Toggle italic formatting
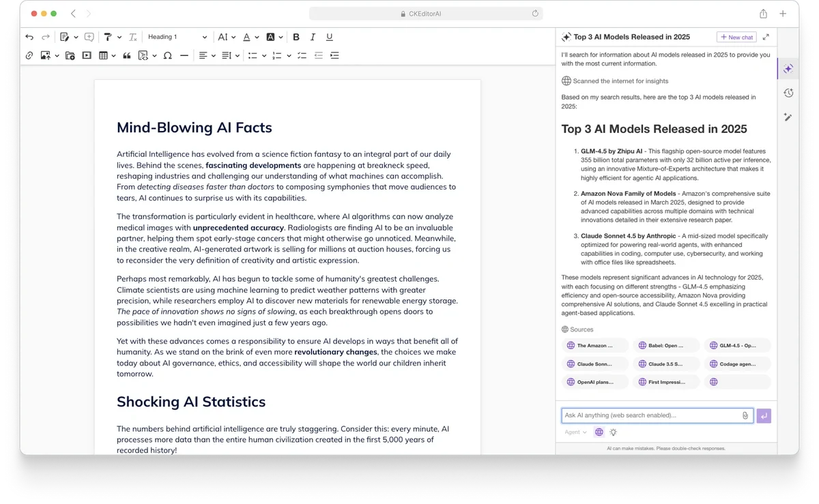 (x=313, y=37)
